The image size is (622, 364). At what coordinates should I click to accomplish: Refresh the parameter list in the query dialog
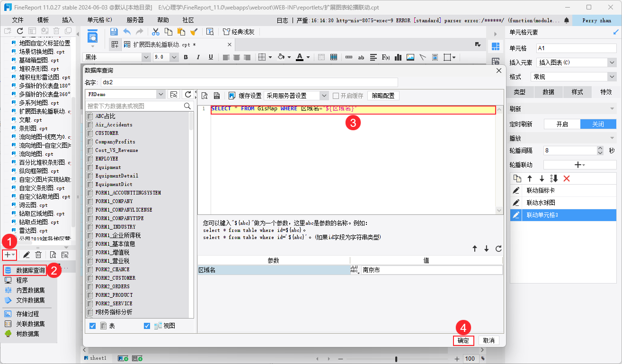(x=498, y=249)
